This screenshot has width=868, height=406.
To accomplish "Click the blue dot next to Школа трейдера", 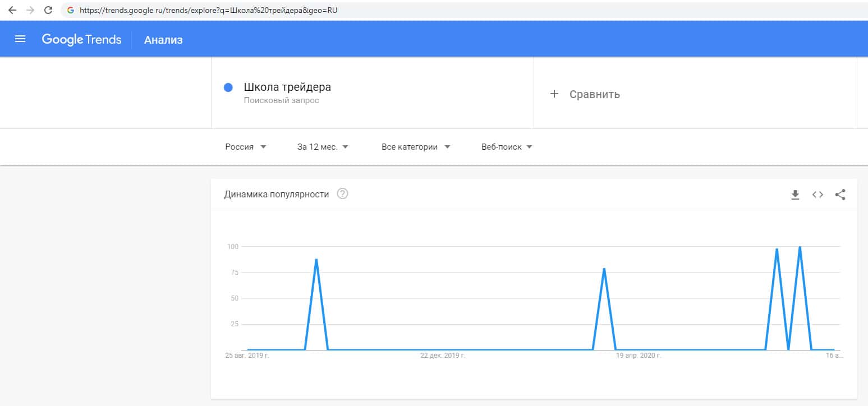I will 228,87.
